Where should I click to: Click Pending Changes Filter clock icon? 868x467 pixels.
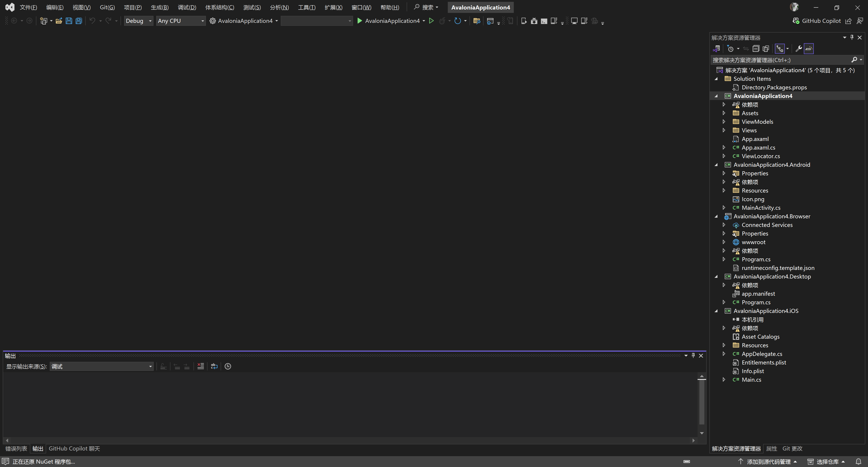[730, 49]
